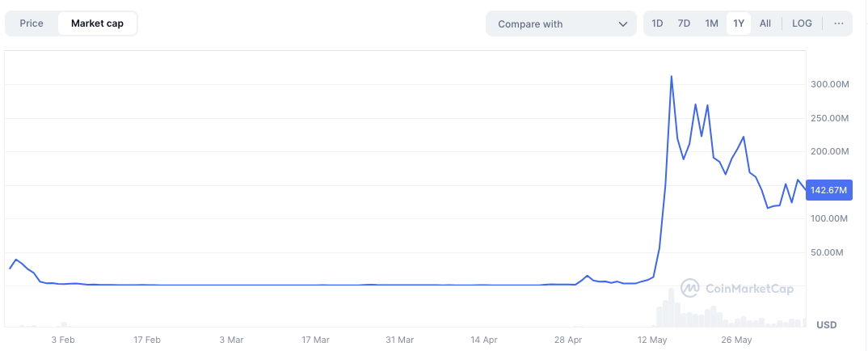This screenshot has width=868, height=351.
Task: Open the three-dot more options menu
Action: pos(839,23)
